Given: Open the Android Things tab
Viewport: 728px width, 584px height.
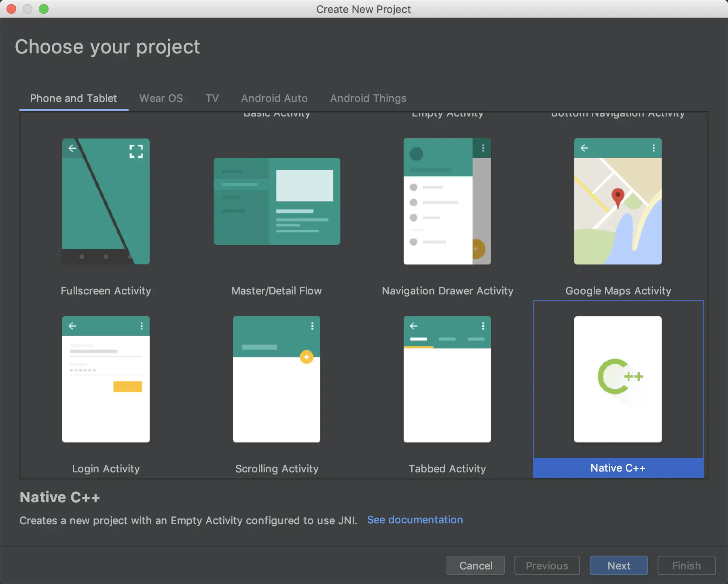Looking at the screenshot, I should (x=368, y=98).
